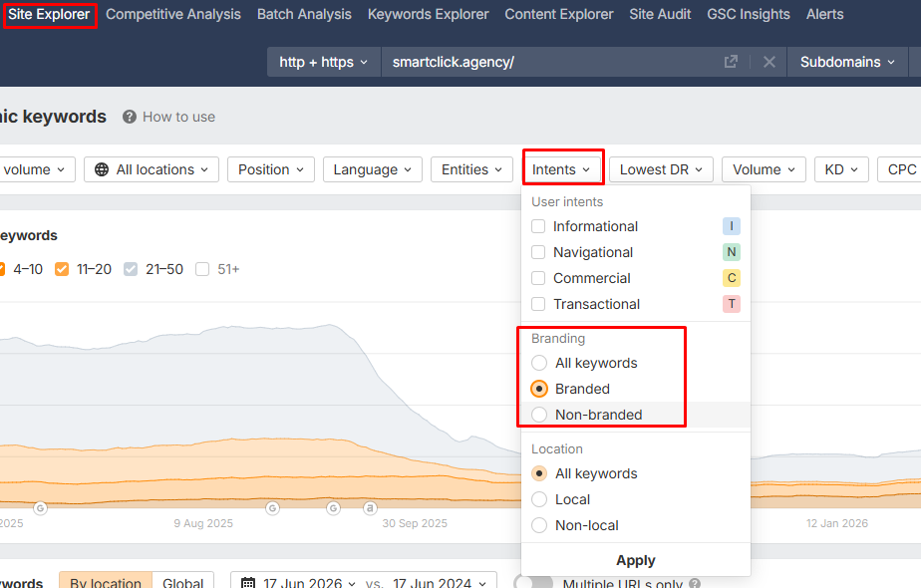921x588 pixels.
Task: Toggle the 21–50 positions checkbox
Action: click(x=131, y=269)
